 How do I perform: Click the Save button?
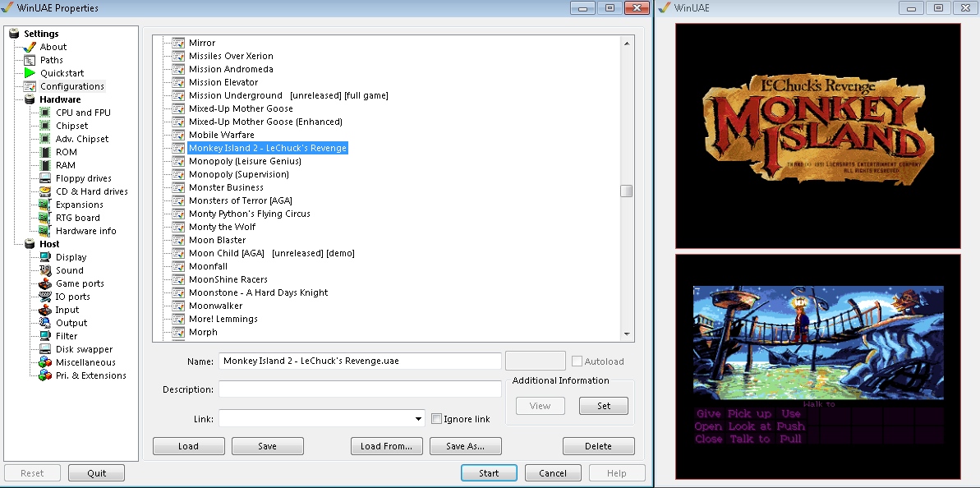click(x=268, y=446)
